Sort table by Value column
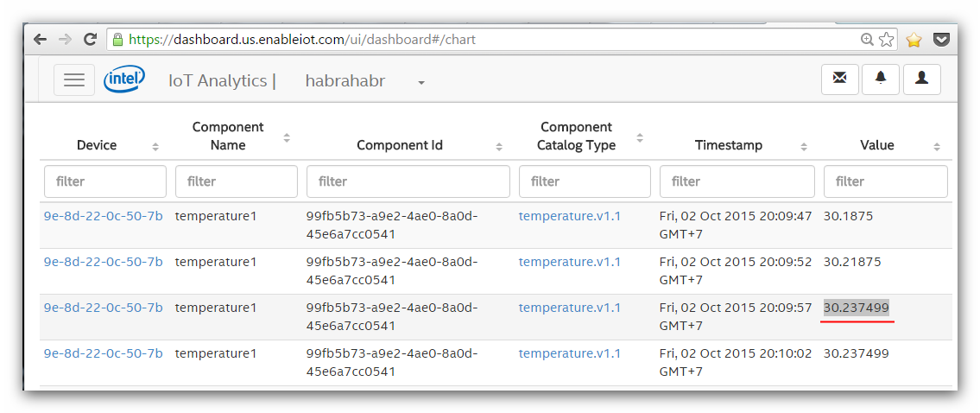Screen dimensions: 980x413 click(x=937, y=146)
